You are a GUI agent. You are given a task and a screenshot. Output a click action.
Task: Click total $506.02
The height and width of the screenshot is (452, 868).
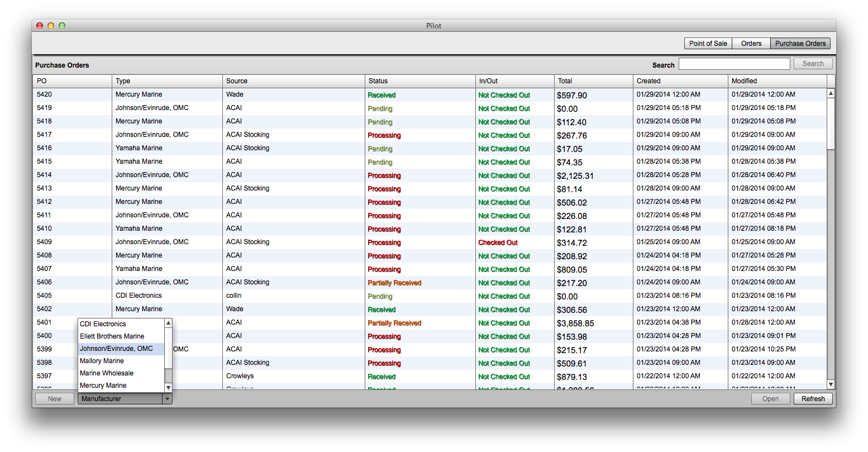pos(571,203)
